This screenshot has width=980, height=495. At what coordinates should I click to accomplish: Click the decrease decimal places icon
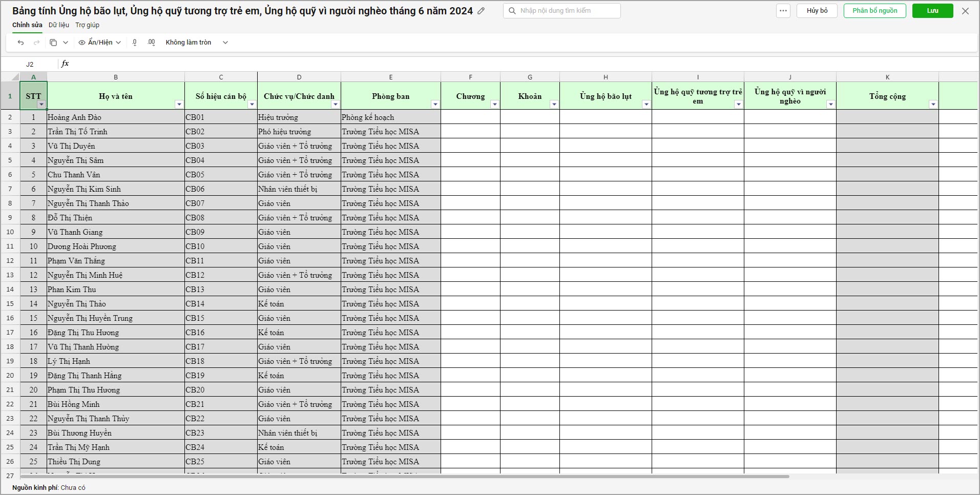click(135, 43)
